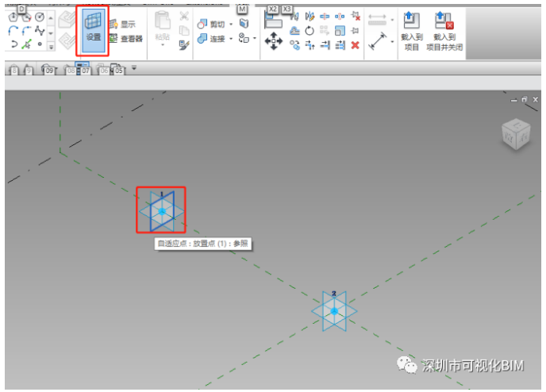This screenshot has height=392, width=546.
Task: Click 载入到项目并关闭 load and close
Action: [444, 31]
